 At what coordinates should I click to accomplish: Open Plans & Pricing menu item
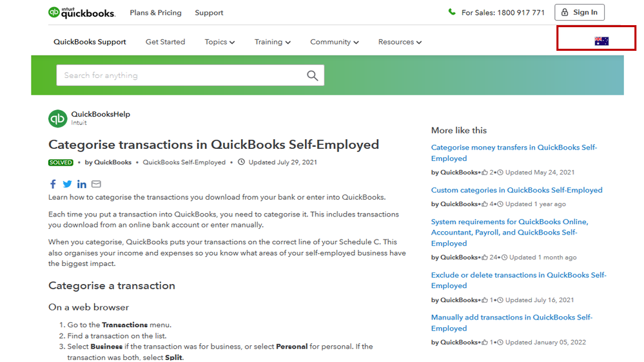(155, 12)
